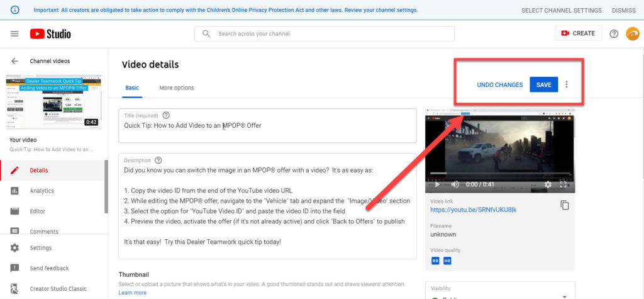644x299 pixels.
Task: Switch to the More options tab
Action: click(x=176, y=87)
